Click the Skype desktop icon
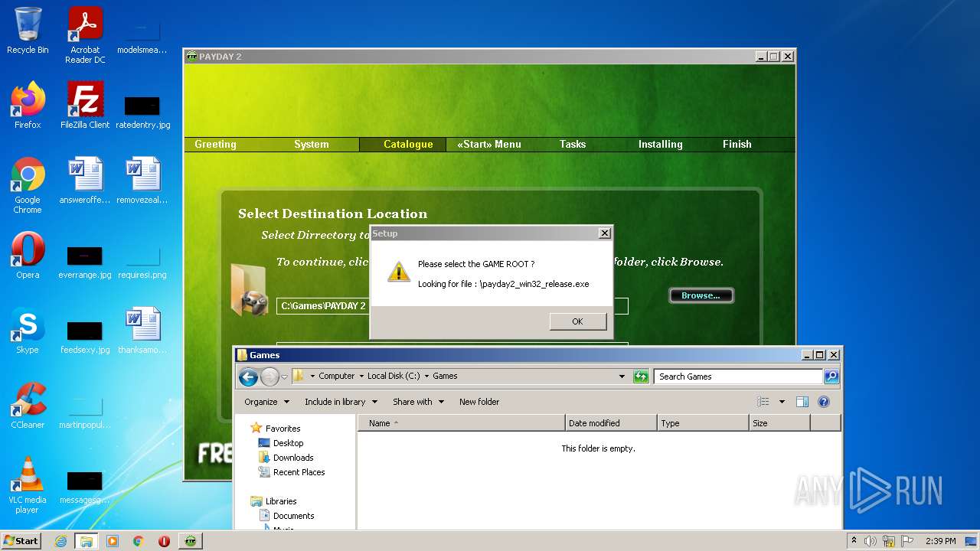 tap(28, 331)
